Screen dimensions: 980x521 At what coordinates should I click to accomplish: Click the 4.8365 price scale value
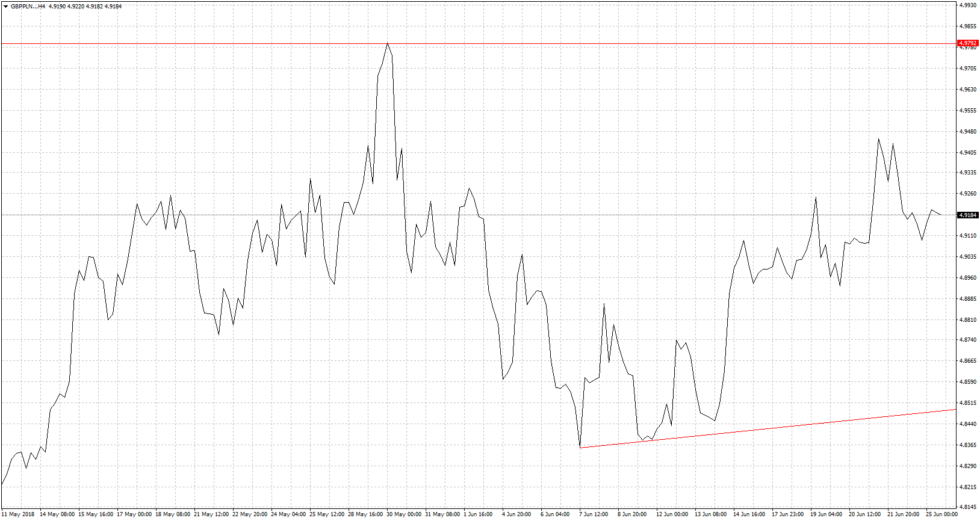point(967,445)
